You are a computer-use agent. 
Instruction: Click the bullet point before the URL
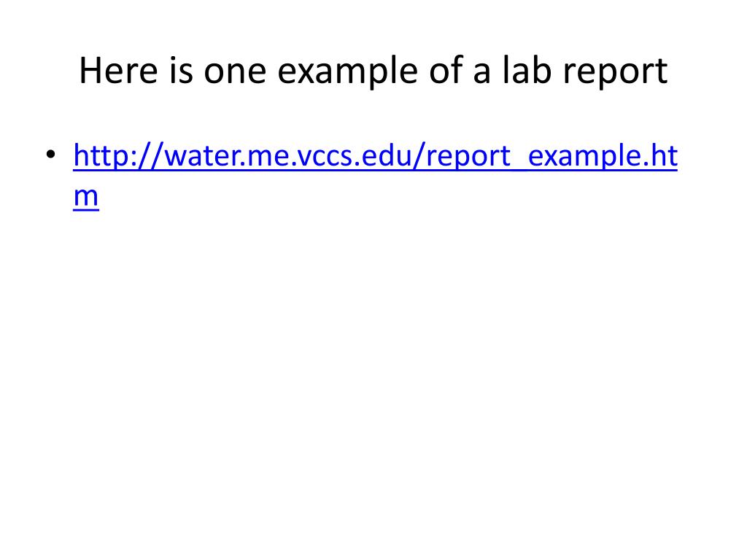tap(51, 155)
